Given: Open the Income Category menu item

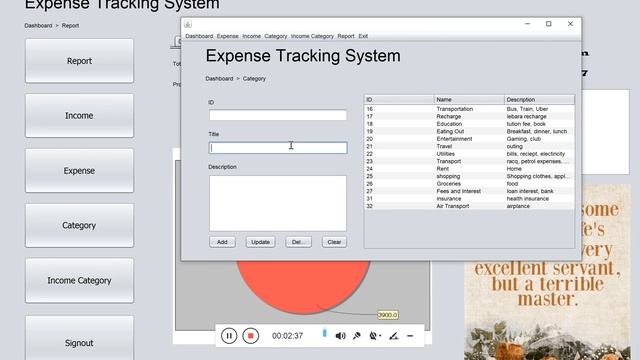Looking at the screenshot, I should [312, 36].
